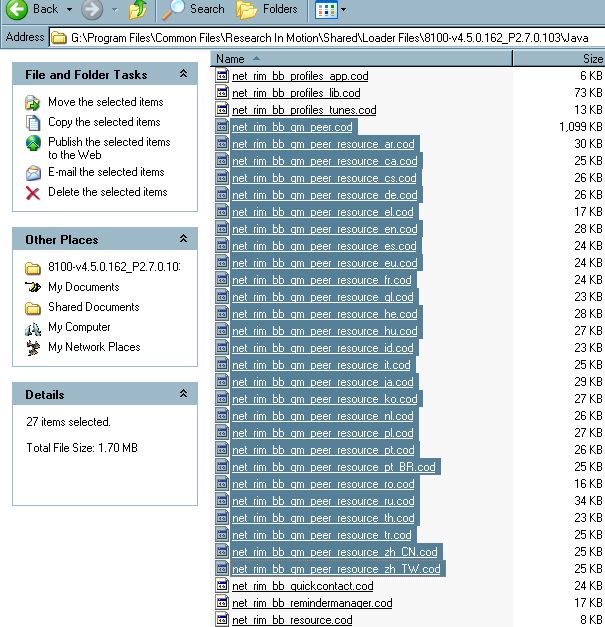Open My Documents in Other Places
605x627 pixels.
pos(84,287)
